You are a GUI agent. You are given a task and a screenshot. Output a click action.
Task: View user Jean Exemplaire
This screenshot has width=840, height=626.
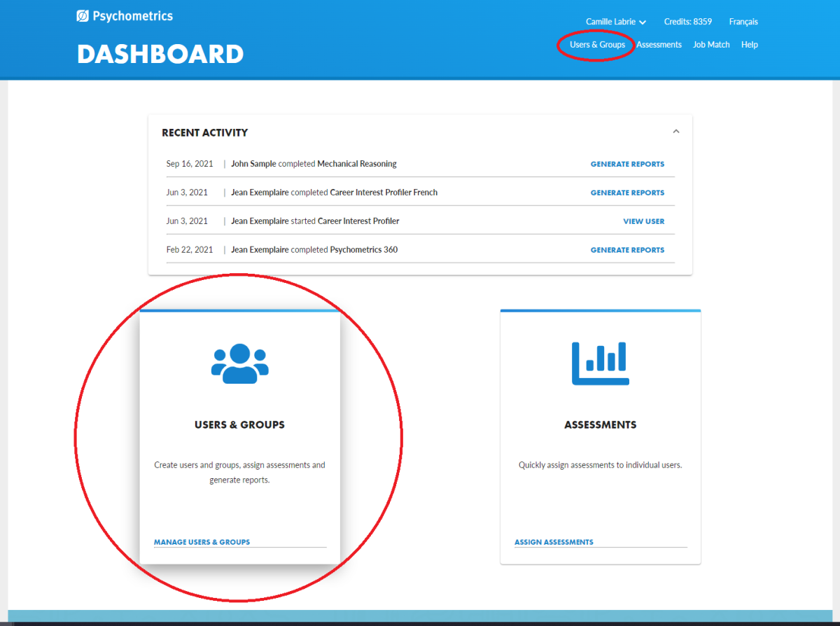[x=643, y=221]
